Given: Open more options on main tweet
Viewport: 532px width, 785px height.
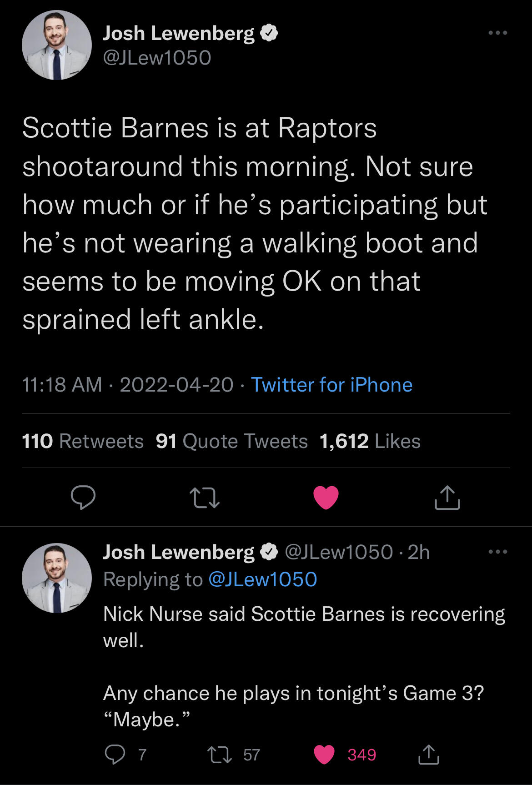Looking at the screenshot, I should click(497, 33).
